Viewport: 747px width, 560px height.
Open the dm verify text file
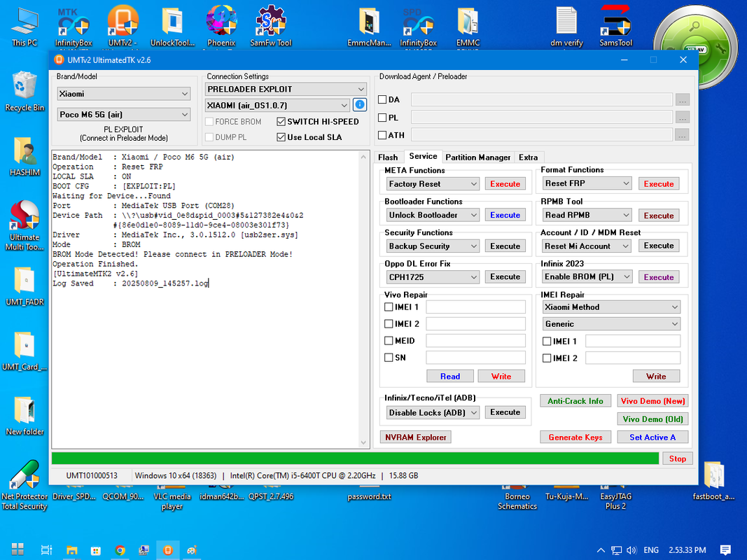pyautogui.click(x=566, y=26)
